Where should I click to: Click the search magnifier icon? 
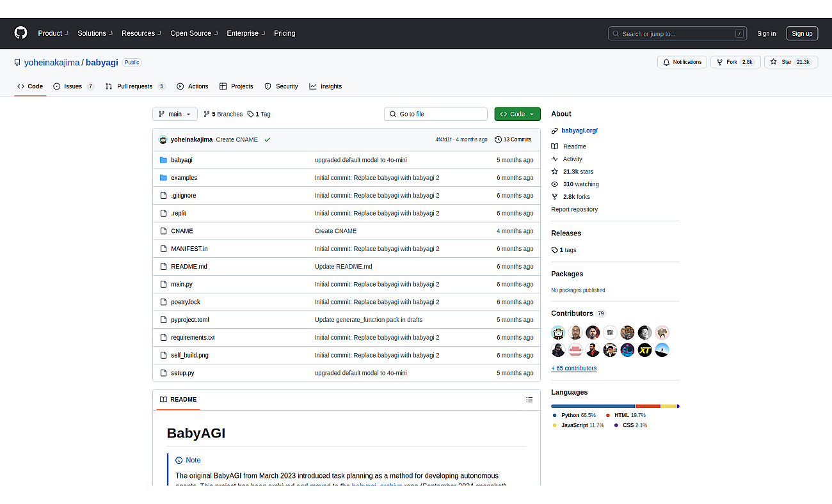tap(616, 34)
